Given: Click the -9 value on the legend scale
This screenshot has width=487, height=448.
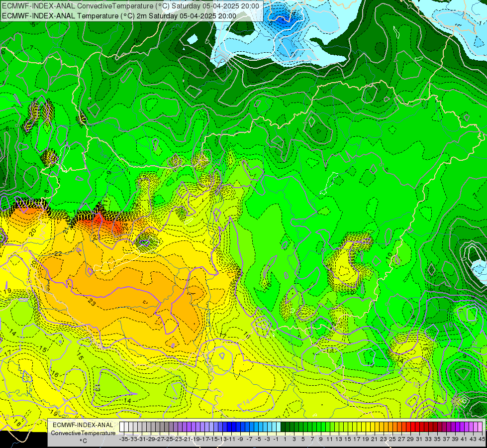Looking at the screenshot, I should 240,439.
